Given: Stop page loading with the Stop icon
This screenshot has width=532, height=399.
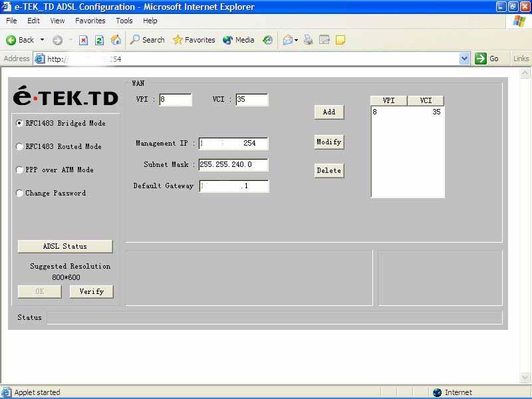Looking at the screenshot, I should 83,41.
